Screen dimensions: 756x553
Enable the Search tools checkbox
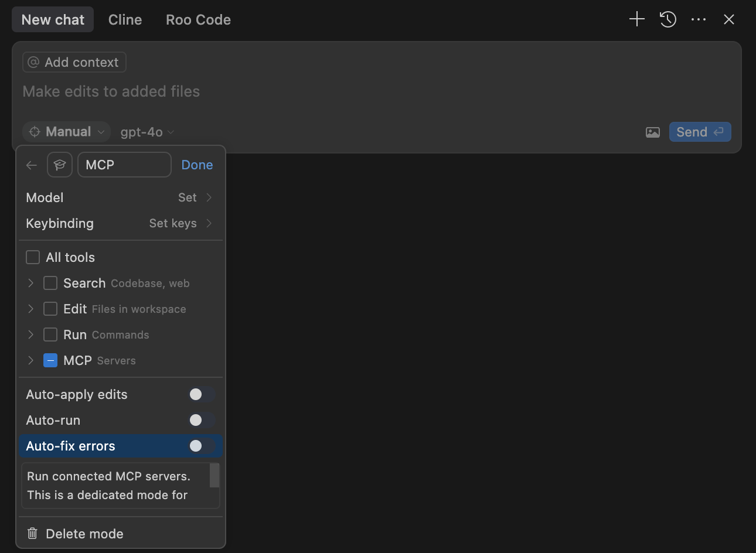(50, 283)
